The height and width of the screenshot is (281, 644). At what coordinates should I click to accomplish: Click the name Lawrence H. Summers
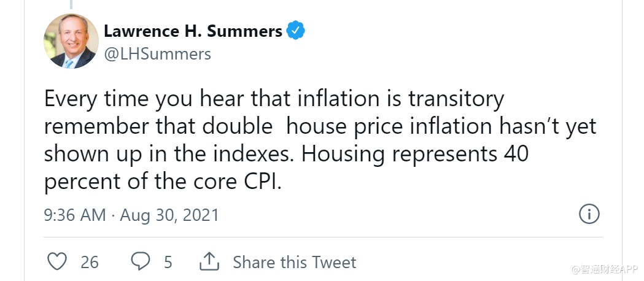[193, 31]
